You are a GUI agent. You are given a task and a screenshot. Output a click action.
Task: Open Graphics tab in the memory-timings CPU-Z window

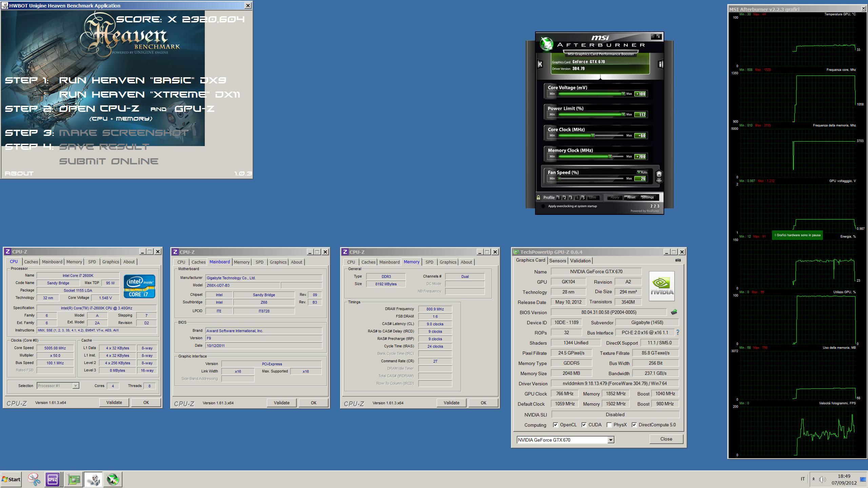pos(448,262)
